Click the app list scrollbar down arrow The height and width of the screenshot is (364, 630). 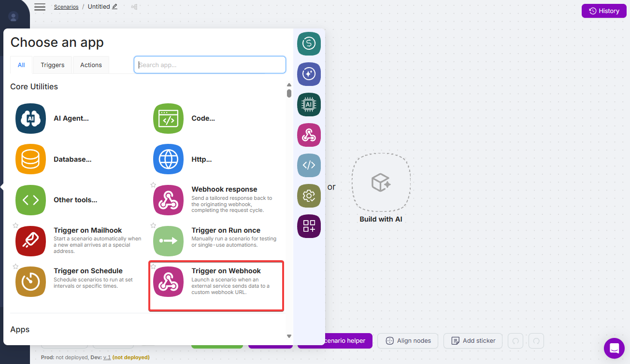click(289, 336)
